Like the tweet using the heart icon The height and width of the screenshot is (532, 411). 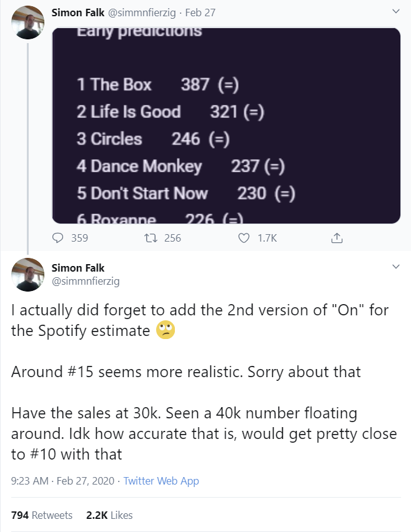244,238
